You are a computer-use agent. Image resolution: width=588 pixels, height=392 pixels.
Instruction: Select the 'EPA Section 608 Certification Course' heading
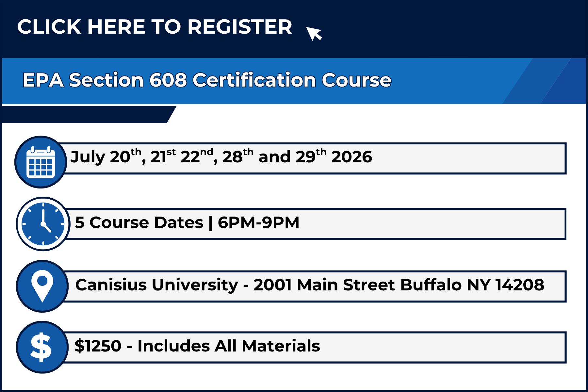tap(207, 80)
